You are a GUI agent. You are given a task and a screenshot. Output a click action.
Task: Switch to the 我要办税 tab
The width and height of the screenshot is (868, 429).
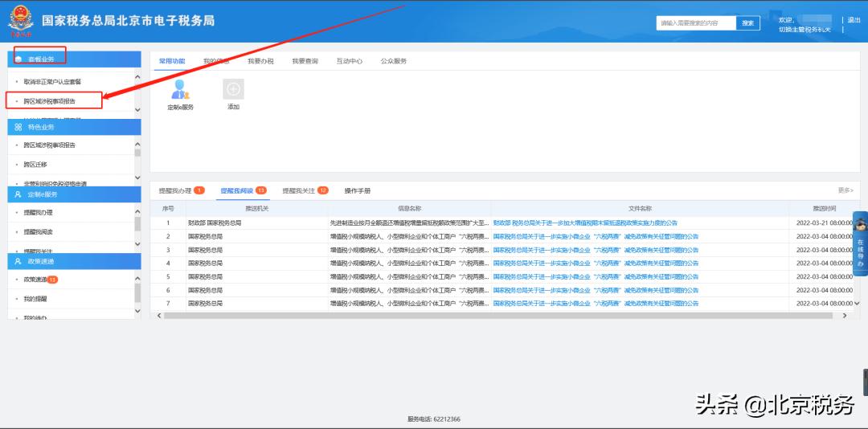pos(260,61)
